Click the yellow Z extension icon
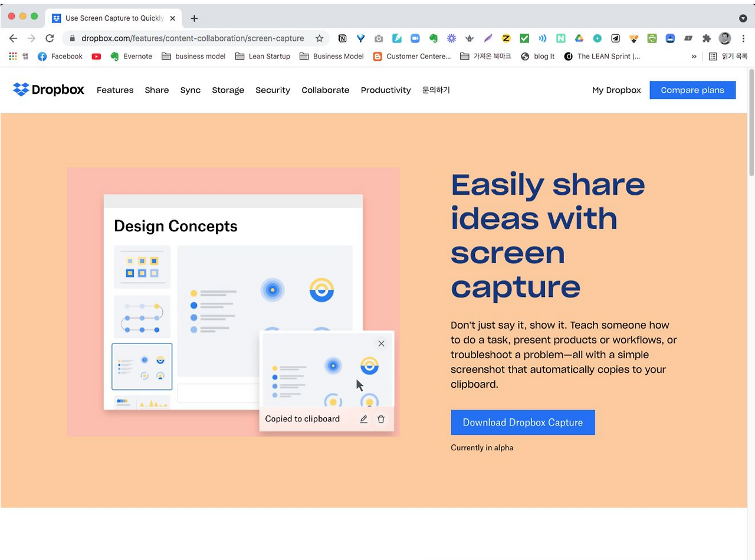This screenshot has height=560, width=755. point(506,38)
